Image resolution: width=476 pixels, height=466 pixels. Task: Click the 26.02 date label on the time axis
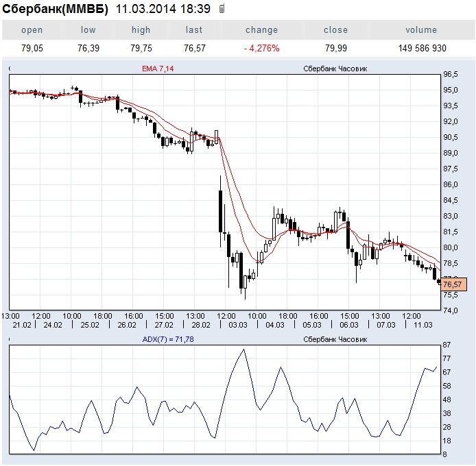[127, 325]
